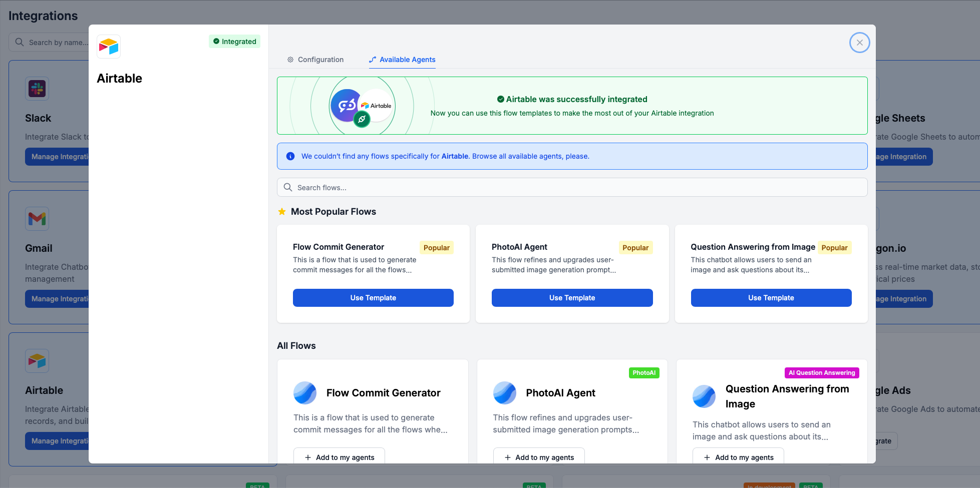Screen dimensions: 980x488
Task: Click the green checkmark on the Integrated badge
Action: pos(216,42)
